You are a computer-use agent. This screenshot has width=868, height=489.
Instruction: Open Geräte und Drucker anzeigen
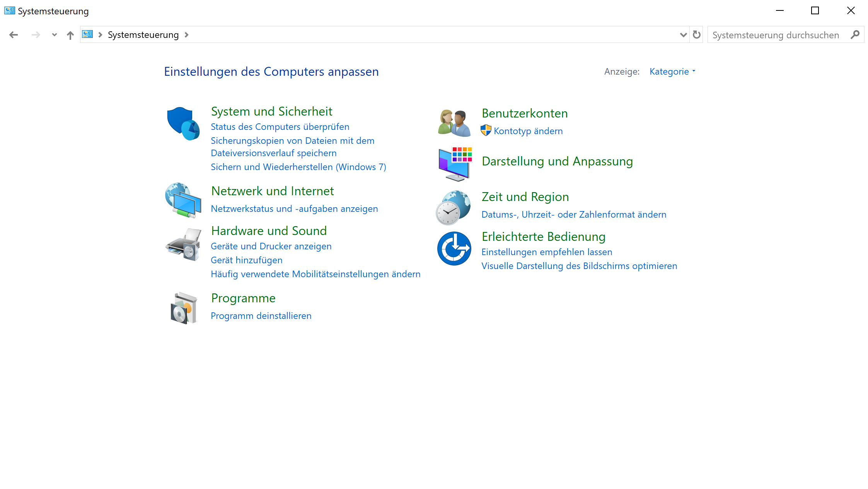tap(271, 246)
